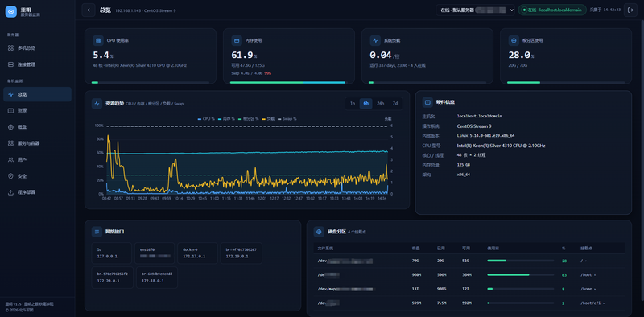
Task: Toggle CPU % series in chart legend
Action: 206,118
